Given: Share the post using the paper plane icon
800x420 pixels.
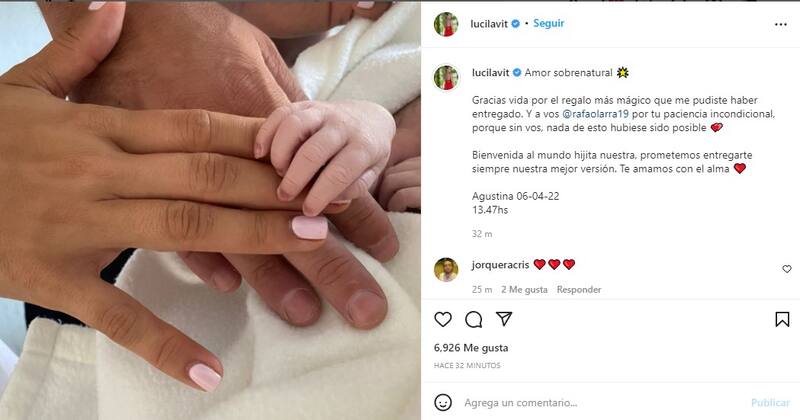Looking at the screenshot, I should 504,319.
